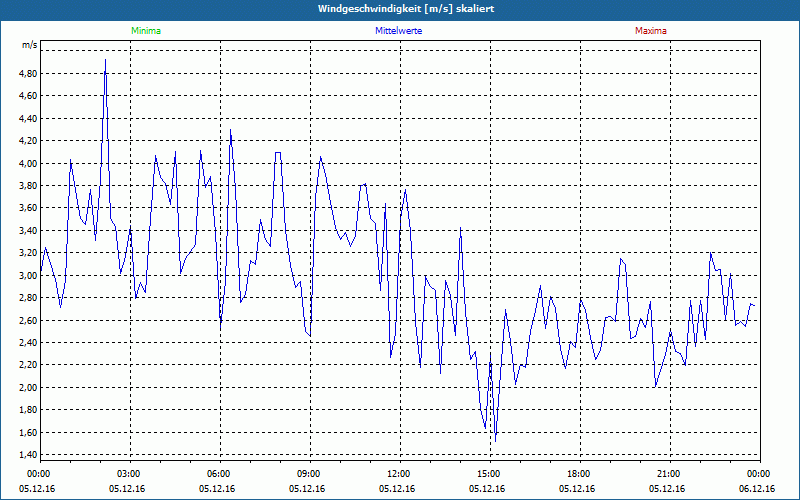Screen dimensions: 800x500
Task: Click the 03:00 time axis label
Action: coord(131,474)
